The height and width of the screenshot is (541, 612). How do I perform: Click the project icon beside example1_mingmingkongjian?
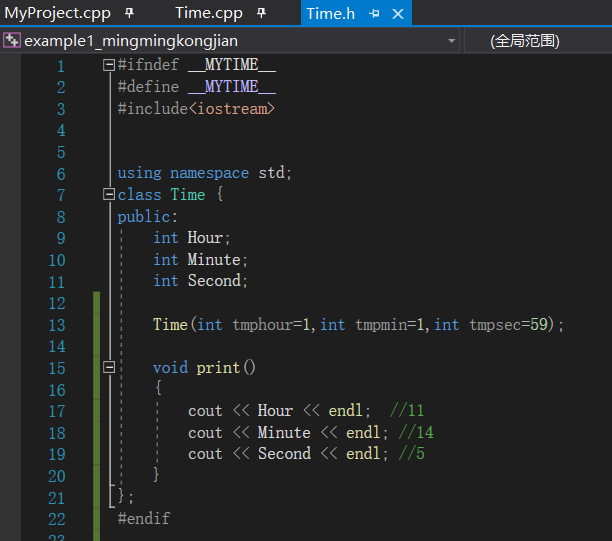point(12,40)
